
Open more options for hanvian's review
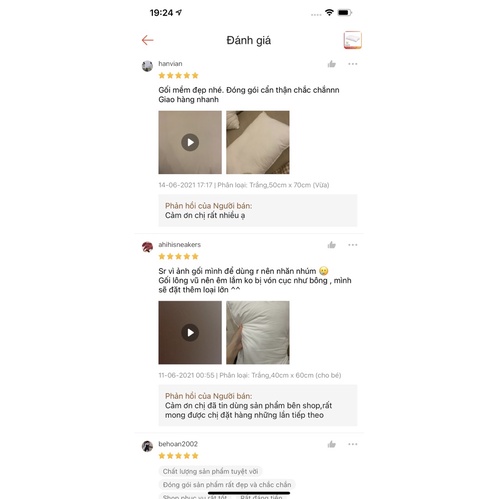click(352, 64)
